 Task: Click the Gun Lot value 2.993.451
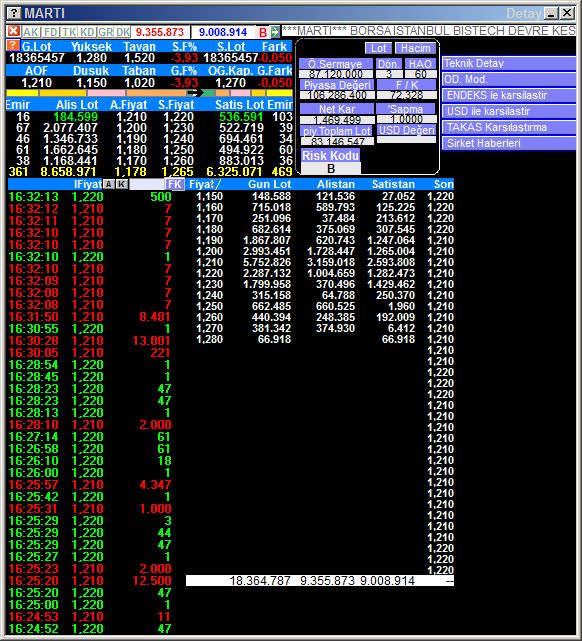[267, 251]
